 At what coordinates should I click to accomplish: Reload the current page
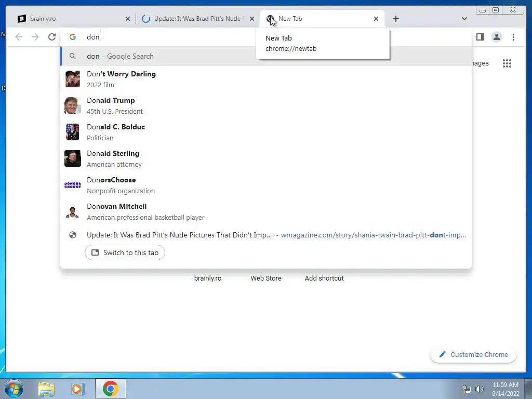pos(52,37)
